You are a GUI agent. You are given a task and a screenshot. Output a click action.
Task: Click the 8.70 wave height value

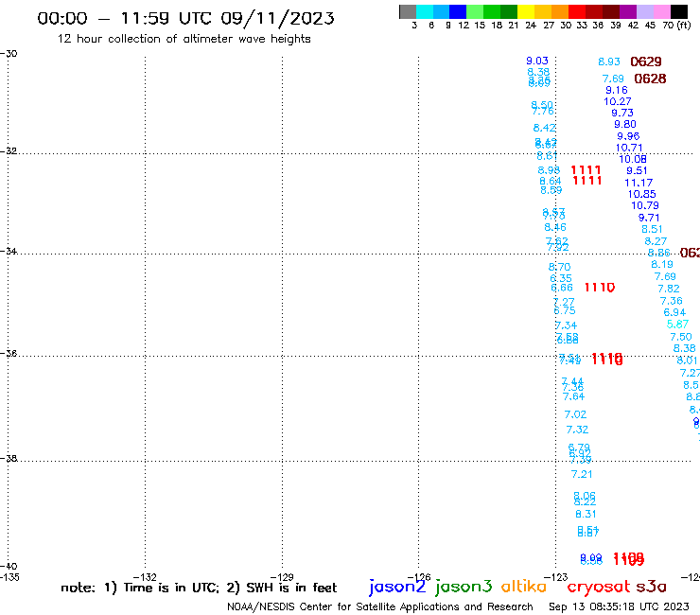click(x=559, y=267)
